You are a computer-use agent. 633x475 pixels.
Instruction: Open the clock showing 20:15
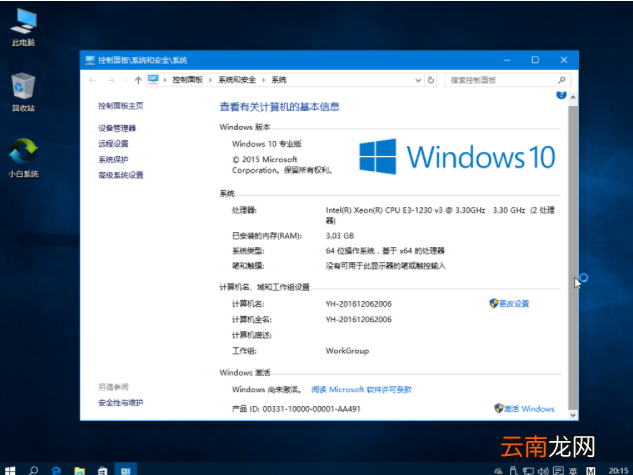click(x=618, y=471)
